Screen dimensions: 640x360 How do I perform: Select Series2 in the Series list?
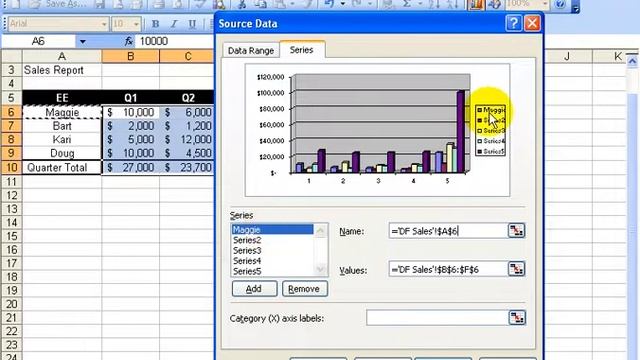coord(272,240)
